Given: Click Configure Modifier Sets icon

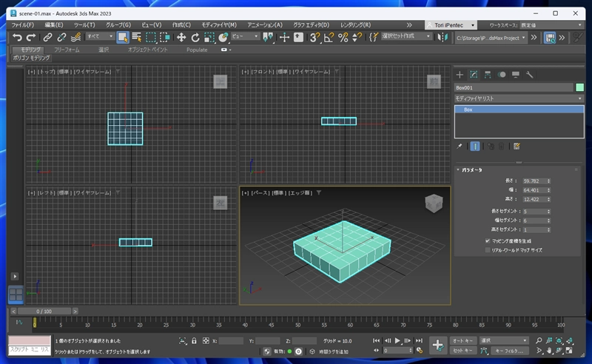Looking at the screenshot, I should pos(517,146).
